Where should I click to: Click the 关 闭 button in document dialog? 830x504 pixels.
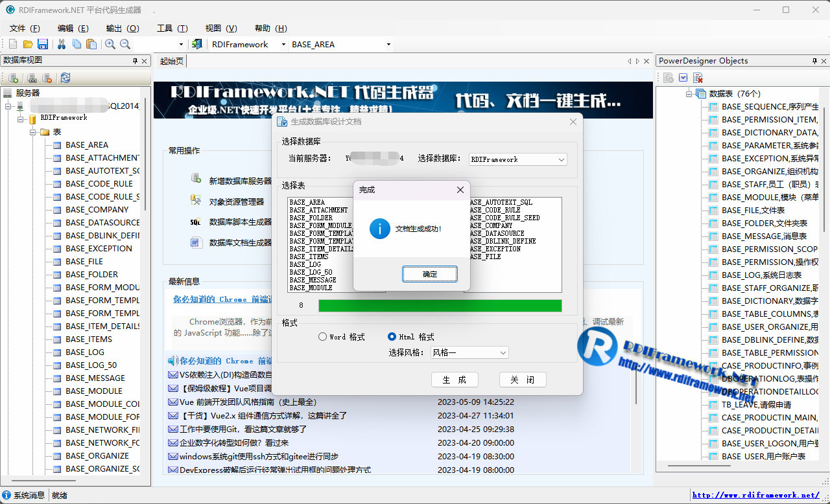point(523,380)
